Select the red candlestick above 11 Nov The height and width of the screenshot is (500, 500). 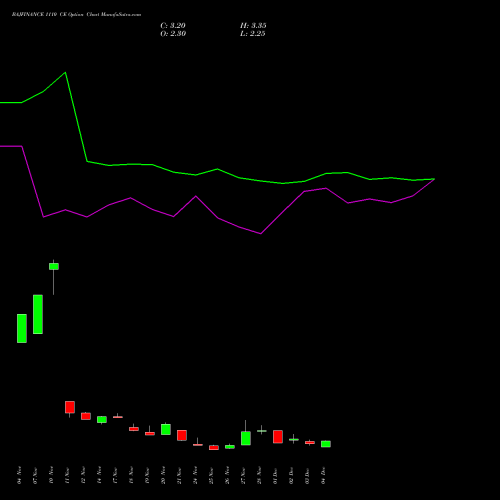point(70,407)
